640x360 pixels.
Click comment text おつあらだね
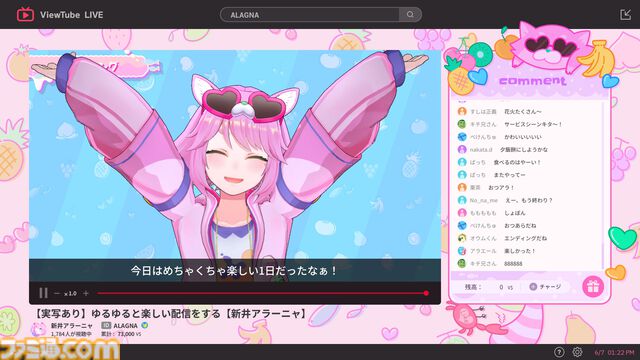[x=520, y=225]
